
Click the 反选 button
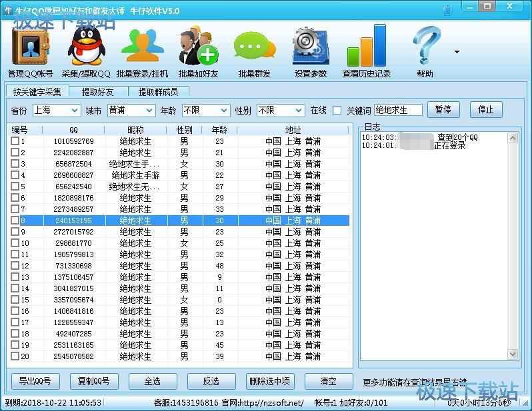(211, 381)
